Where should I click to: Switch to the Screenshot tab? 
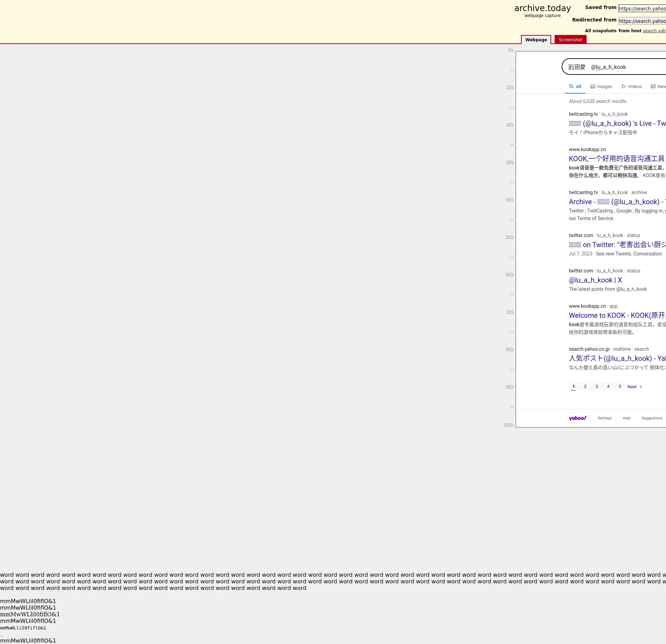(x=570, y=40)
